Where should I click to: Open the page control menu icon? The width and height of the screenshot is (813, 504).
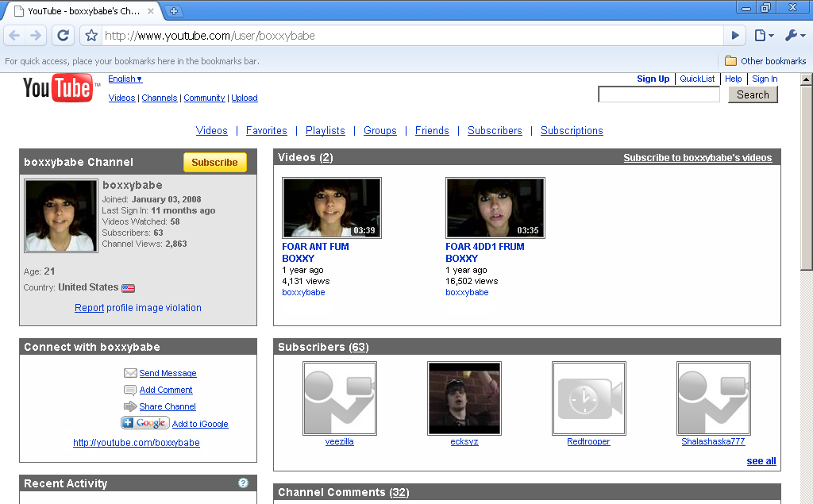[765, 35]
